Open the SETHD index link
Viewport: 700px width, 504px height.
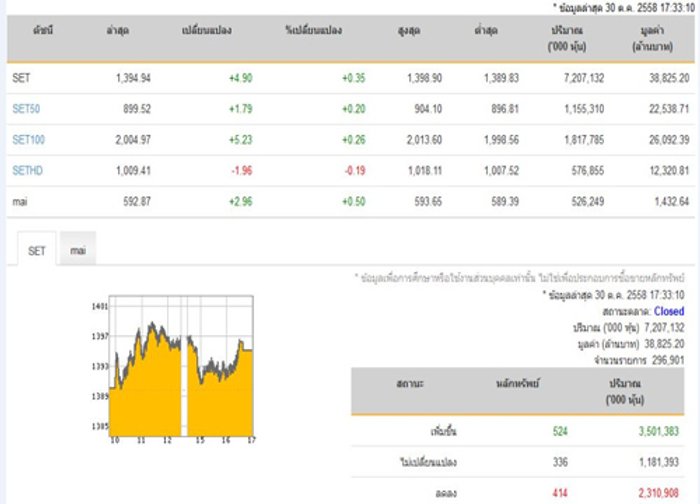click(28, 171)
